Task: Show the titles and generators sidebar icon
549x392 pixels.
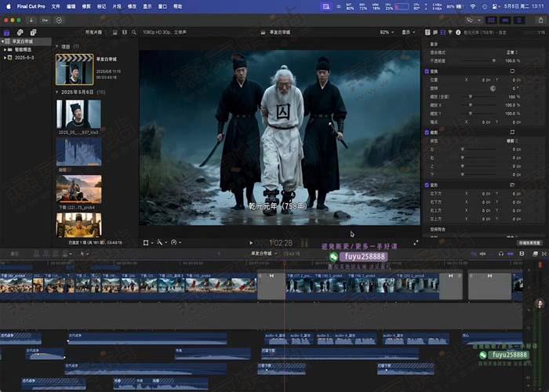Action: 33,33
